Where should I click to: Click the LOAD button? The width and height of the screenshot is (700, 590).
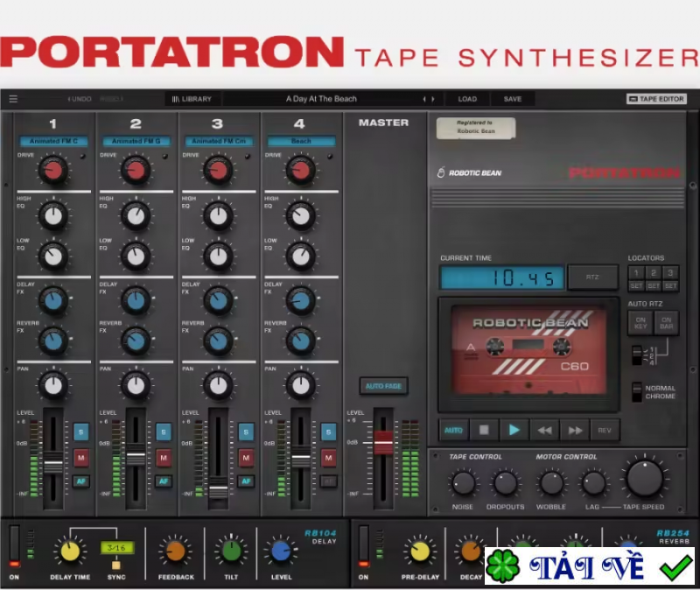coord(467,99)
